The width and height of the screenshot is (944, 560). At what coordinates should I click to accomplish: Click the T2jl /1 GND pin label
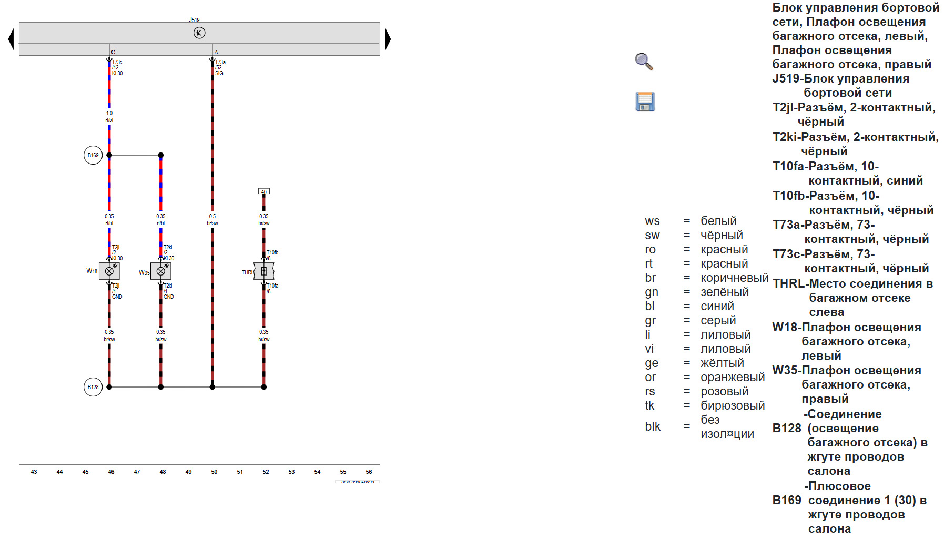coord(117,291)
